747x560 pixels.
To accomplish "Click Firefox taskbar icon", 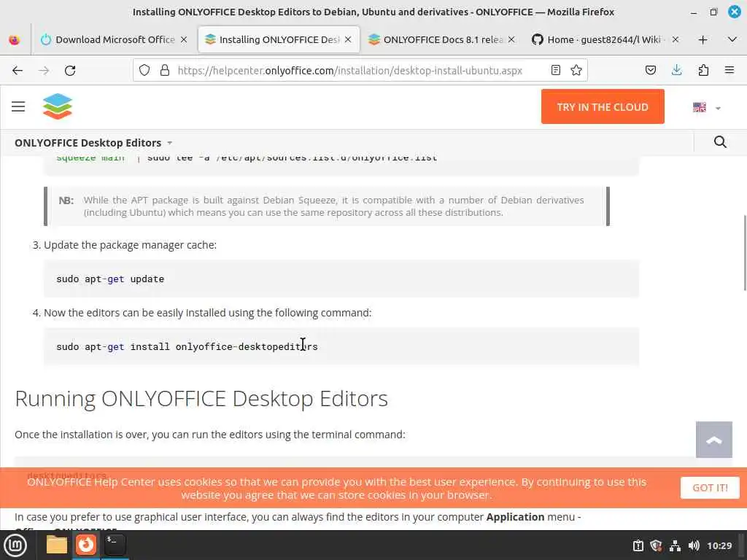I will pos(86,545).
